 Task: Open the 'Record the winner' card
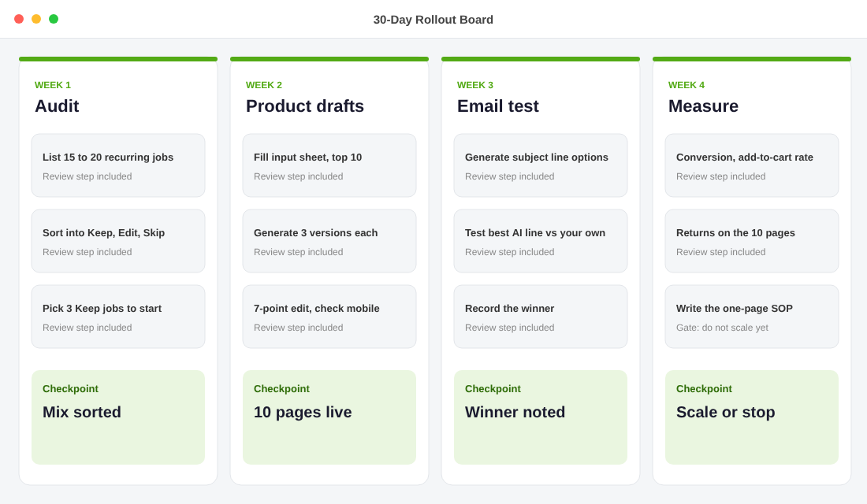541,317
